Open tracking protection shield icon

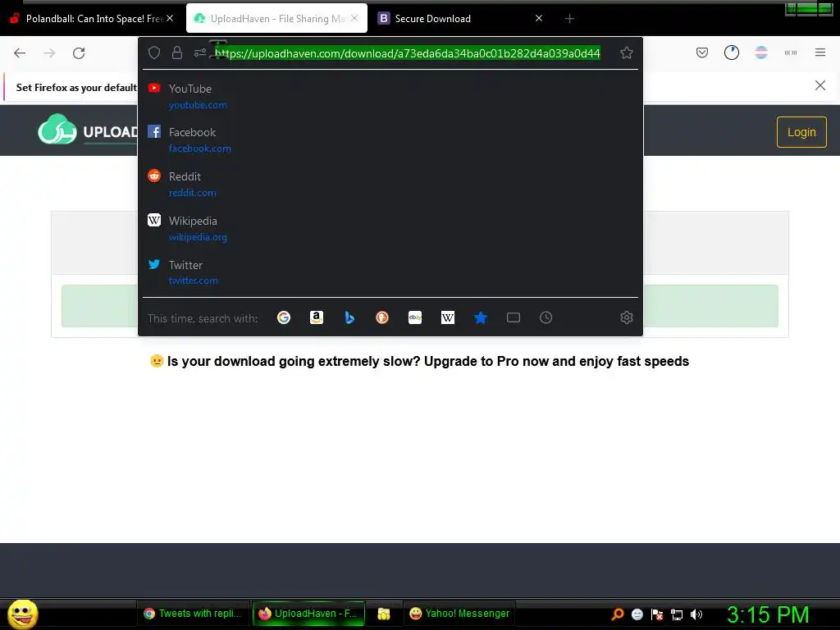[154, 52]
